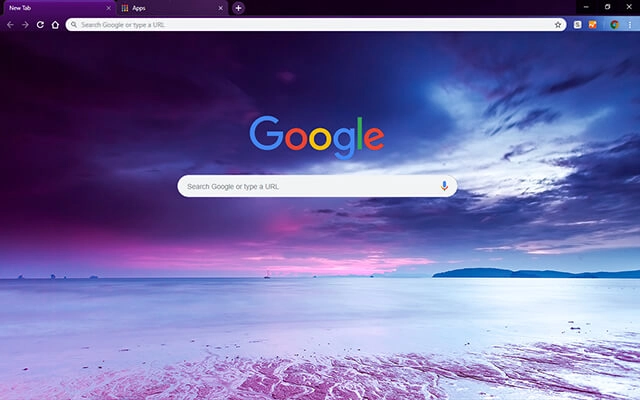Open the Chrome three-dot menu
The height and width of the screenshot is (400, 640).
(x=630, y=24)
